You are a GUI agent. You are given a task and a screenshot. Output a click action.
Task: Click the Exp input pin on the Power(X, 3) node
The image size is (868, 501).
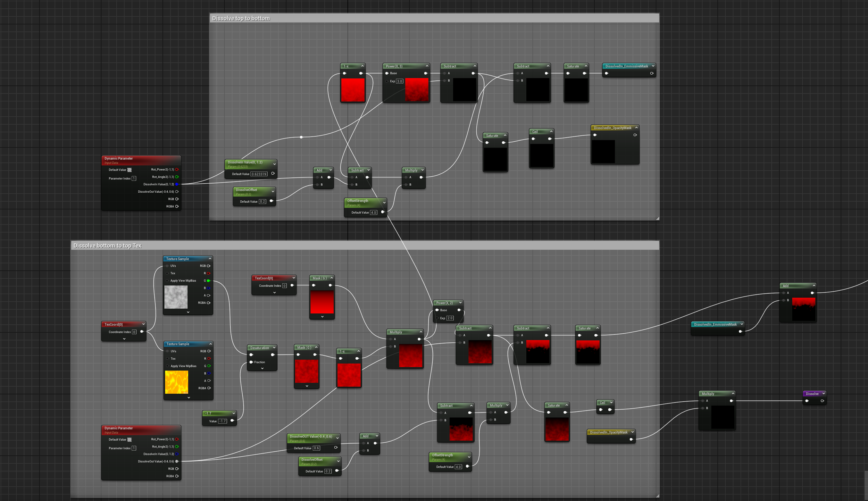pos(387,81)
